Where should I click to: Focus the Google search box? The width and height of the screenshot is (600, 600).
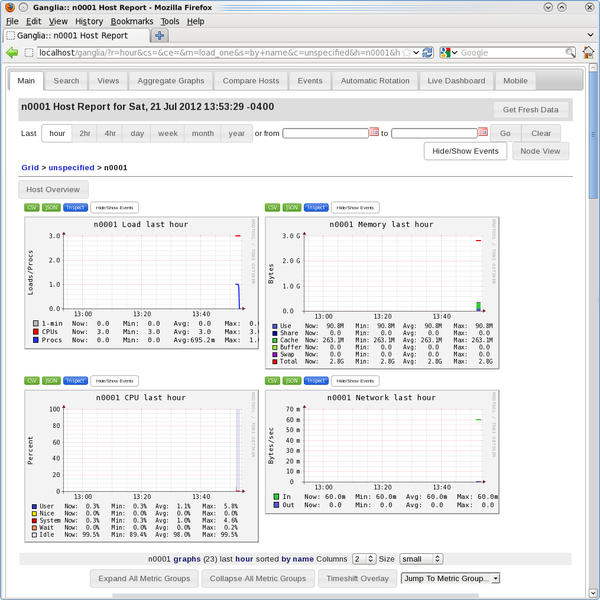[512, 52]
